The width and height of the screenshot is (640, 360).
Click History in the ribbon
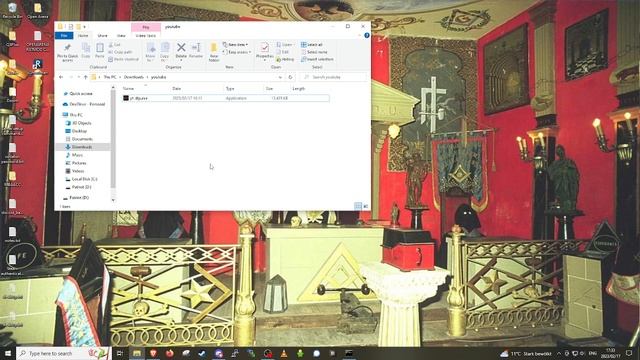click(285, 59)
